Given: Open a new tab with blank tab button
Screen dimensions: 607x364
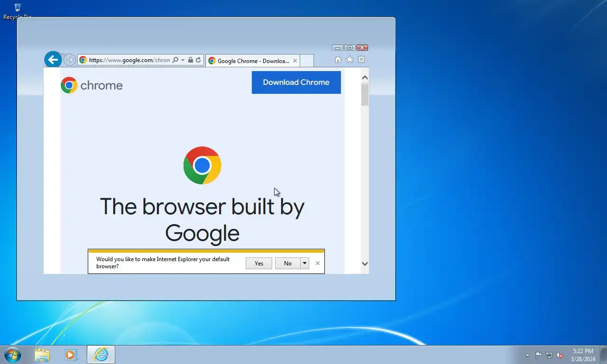Looking at the screenshot, I should click(307, 61).
